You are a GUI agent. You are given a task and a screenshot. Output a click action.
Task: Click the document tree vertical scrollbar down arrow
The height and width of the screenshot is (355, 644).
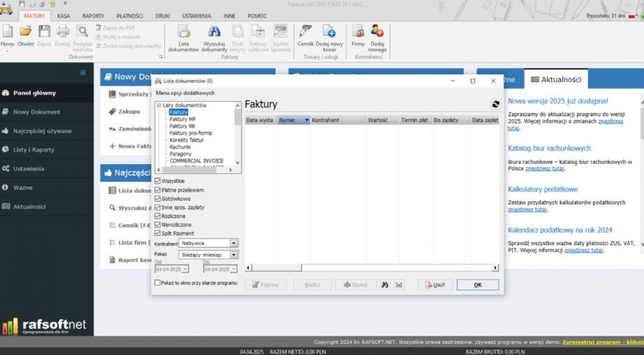pos(238,163)
